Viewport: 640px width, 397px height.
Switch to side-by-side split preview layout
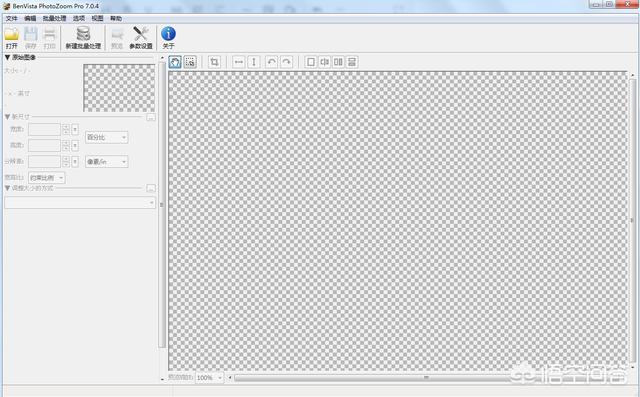click(338, 62)
